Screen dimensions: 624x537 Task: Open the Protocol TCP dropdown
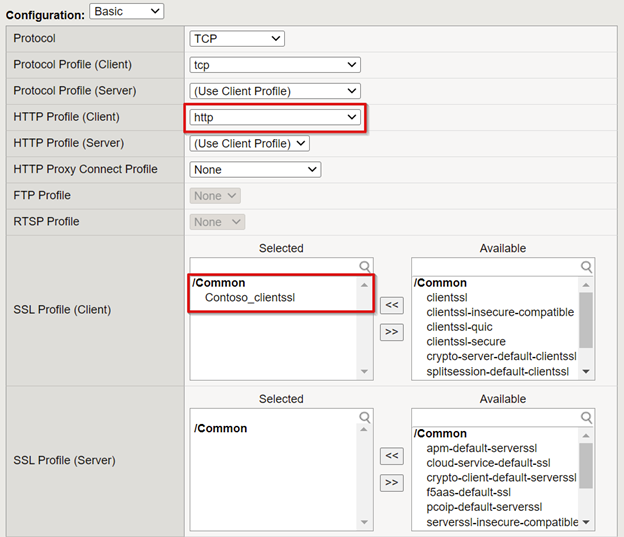click(237, 39)
